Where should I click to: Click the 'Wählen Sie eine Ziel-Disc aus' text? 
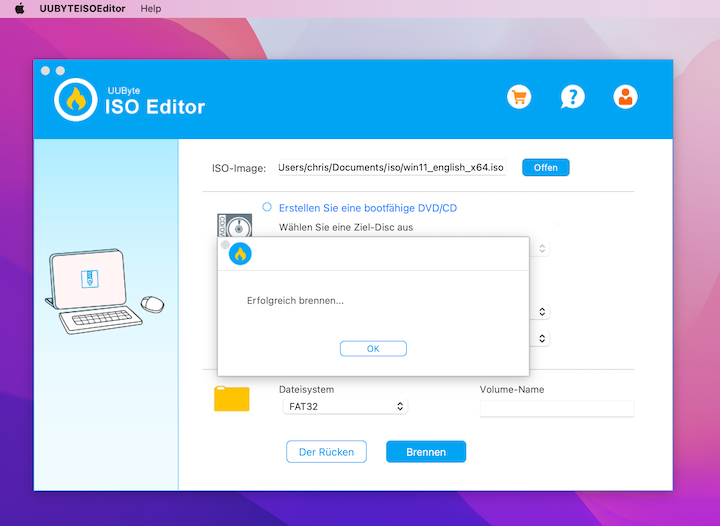coord(346,227)
